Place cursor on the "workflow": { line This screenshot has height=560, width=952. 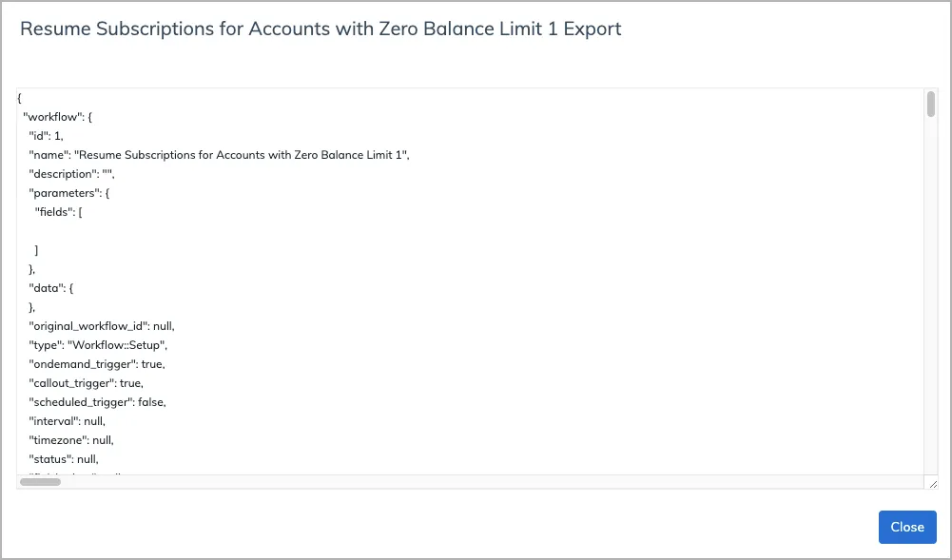tap(58, 117)
